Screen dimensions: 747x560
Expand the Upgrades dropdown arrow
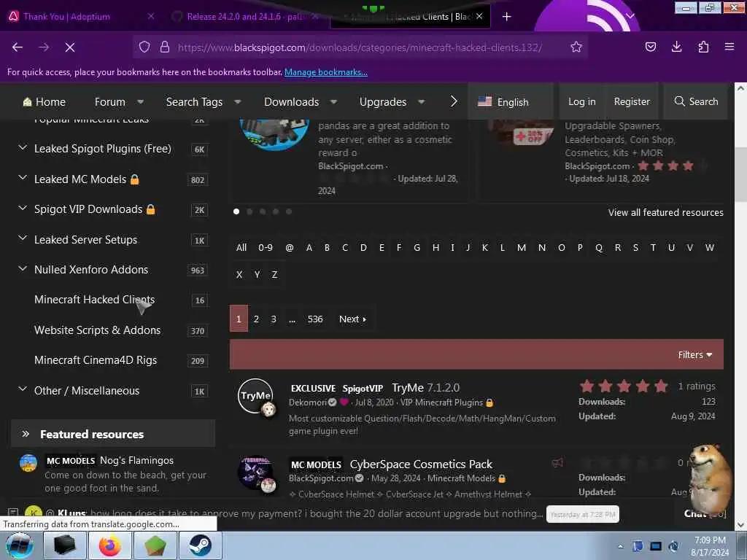[421, 101]
